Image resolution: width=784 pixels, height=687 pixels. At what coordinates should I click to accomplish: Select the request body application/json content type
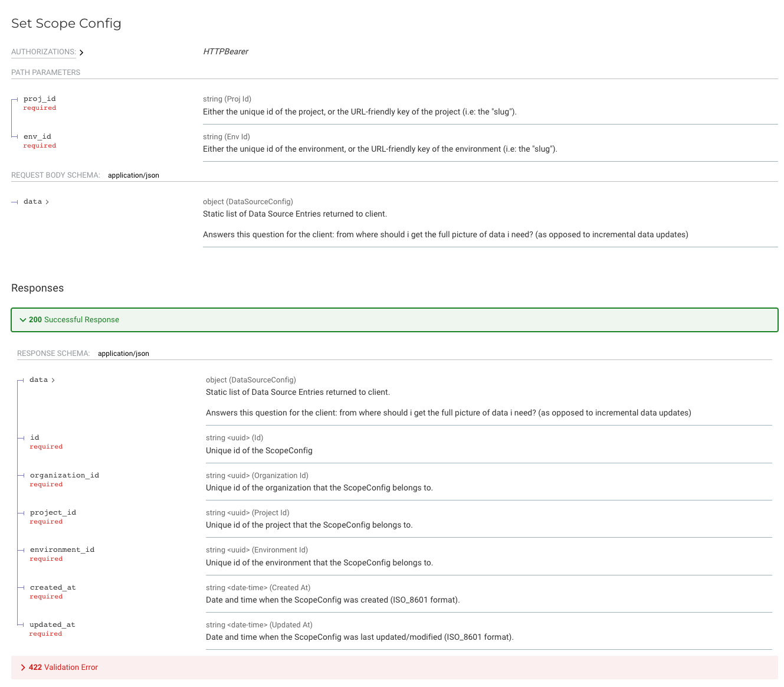pos(133,175)
